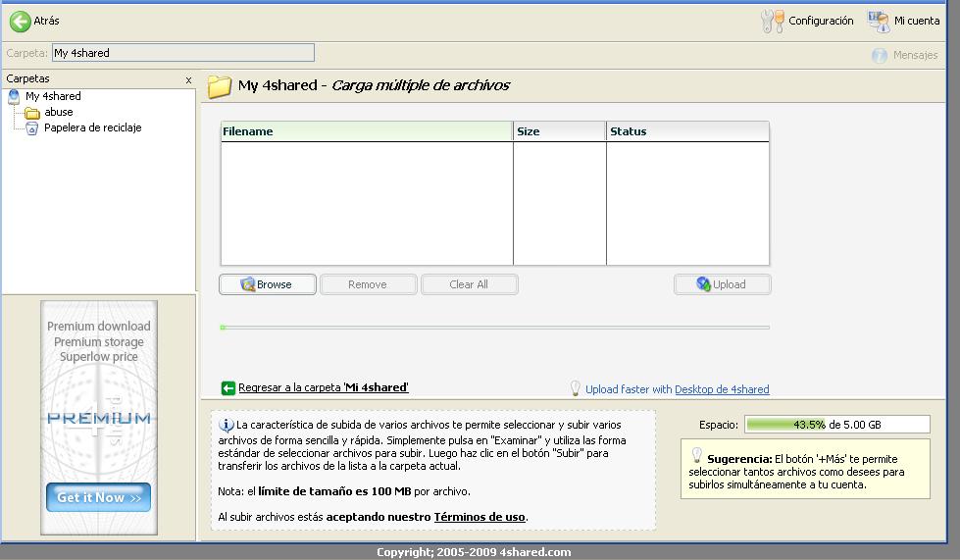Click the abuse folder icon
Viewport: 960px width, 560px height.
pyautogui.click(x=31, y=113)
